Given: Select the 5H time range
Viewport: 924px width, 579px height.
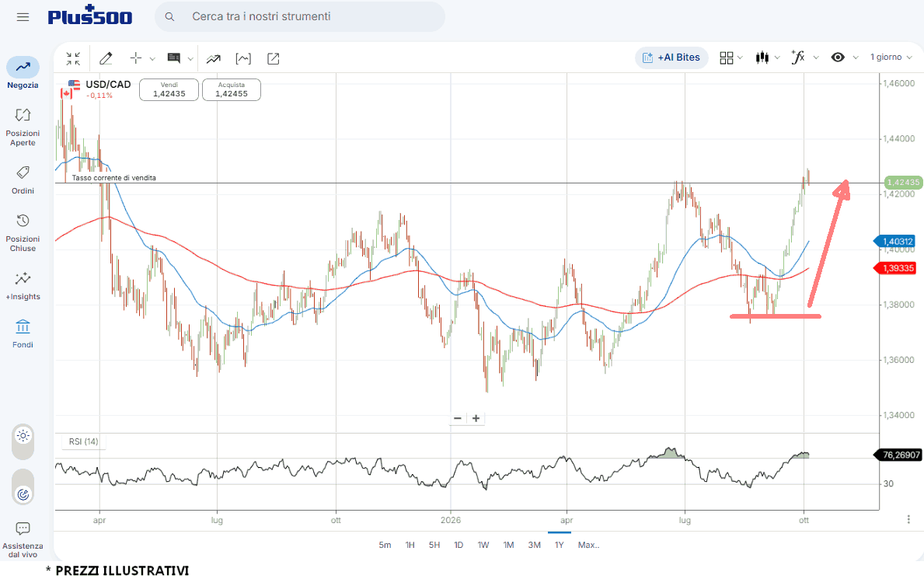Looking at the screenshot, I should pos(434,545).
